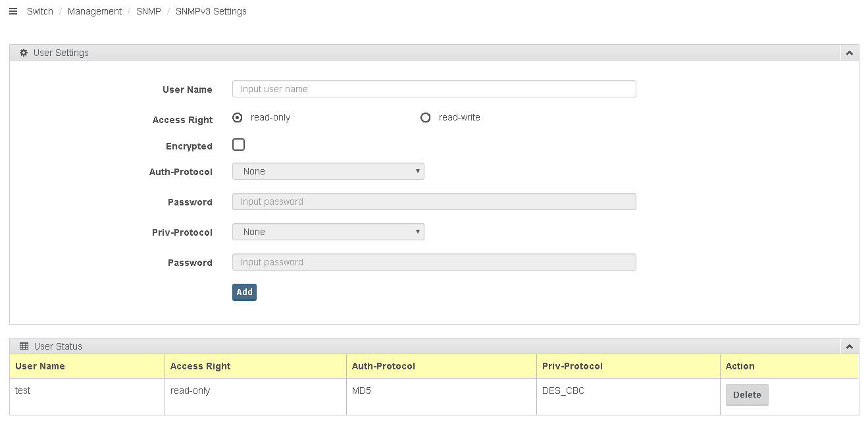Click SNMPv3 Settings breadcrumb
The image size is (868, 424).
pyautogui.click(x=211, y=11)
